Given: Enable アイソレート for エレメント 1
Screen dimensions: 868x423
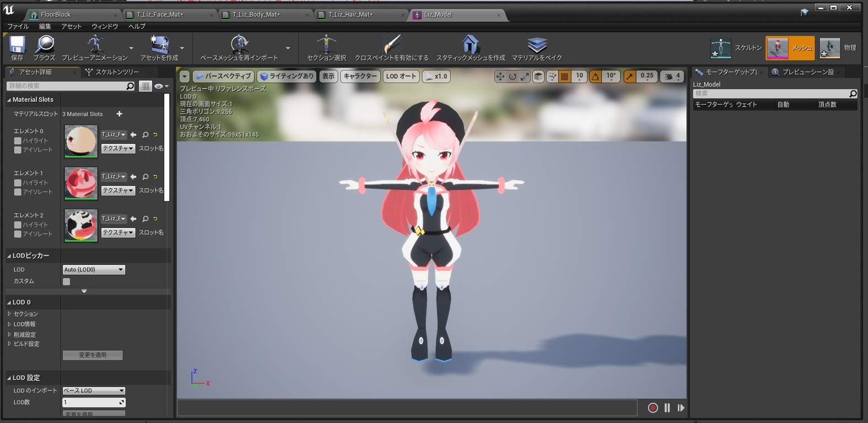Looking at the screenshot, I should click(x=18, y=192).
